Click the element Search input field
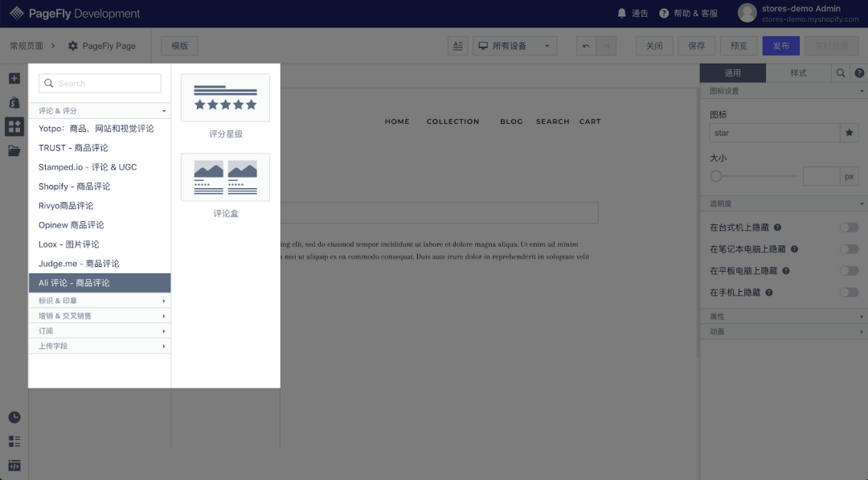The image size is (868, 480). click(100, 83)
